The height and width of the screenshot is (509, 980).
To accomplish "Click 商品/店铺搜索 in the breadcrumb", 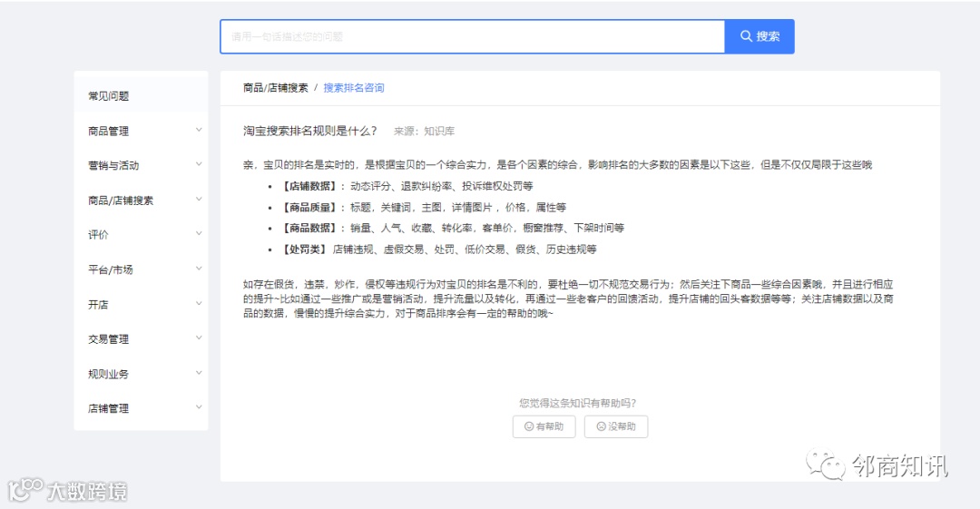I will click(276, 87).
